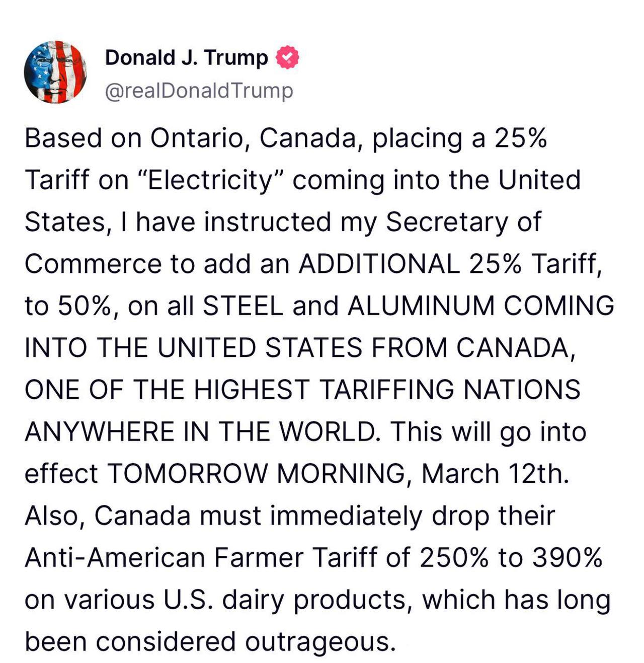
Task: Open the Donald J. Trump display name
Action: click(186, 57)
